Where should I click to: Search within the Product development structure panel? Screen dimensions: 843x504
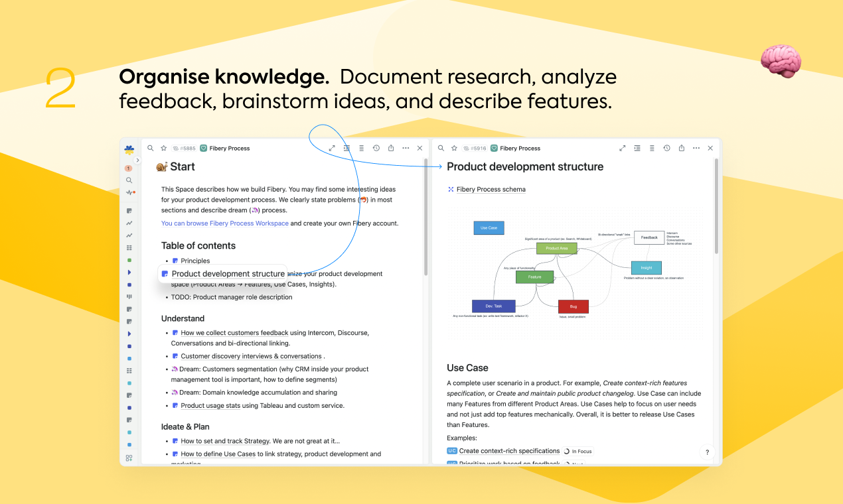click(441, 149)
